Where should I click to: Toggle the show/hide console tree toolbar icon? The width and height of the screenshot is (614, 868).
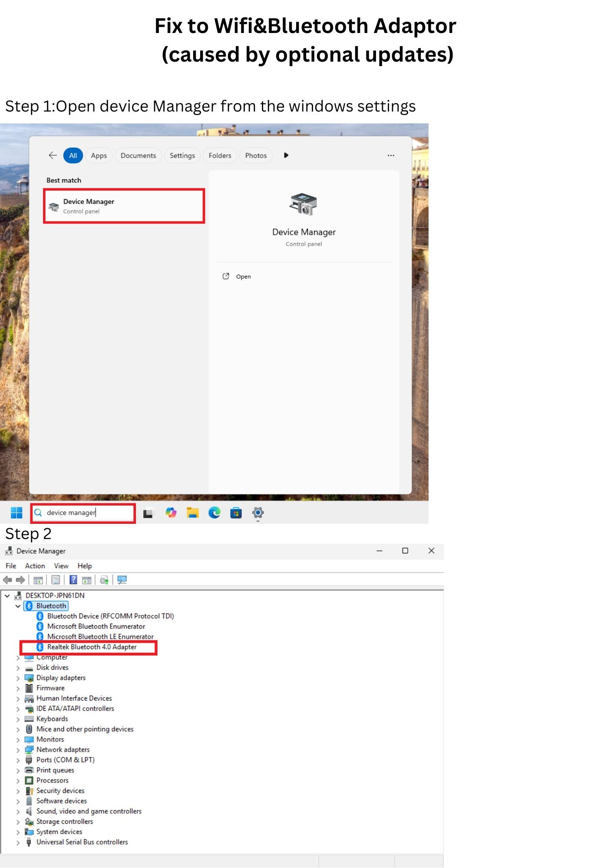[x=38, y=580]
